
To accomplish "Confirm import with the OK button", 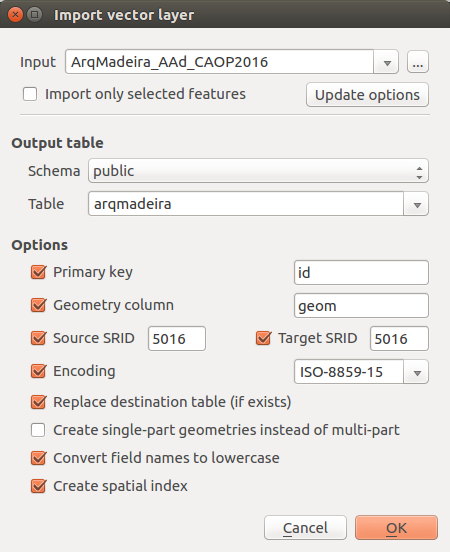I will coord(396,528).
